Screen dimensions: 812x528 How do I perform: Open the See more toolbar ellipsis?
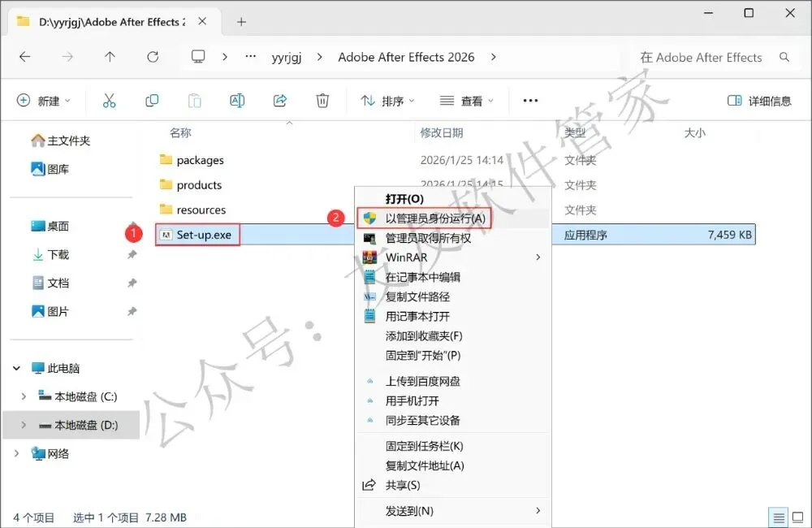coord(530,101)
